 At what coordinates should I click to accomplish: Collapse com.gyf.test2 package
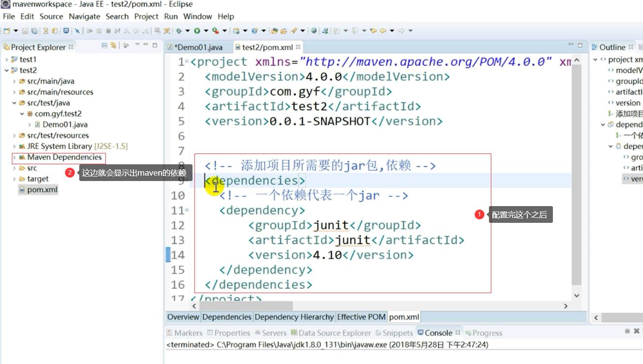[22, 114]
